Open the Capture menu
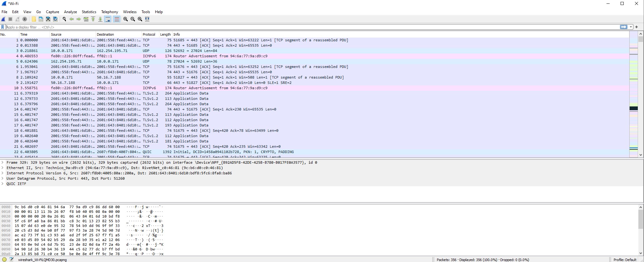This screenshot has height=262, width=644. 52,12
